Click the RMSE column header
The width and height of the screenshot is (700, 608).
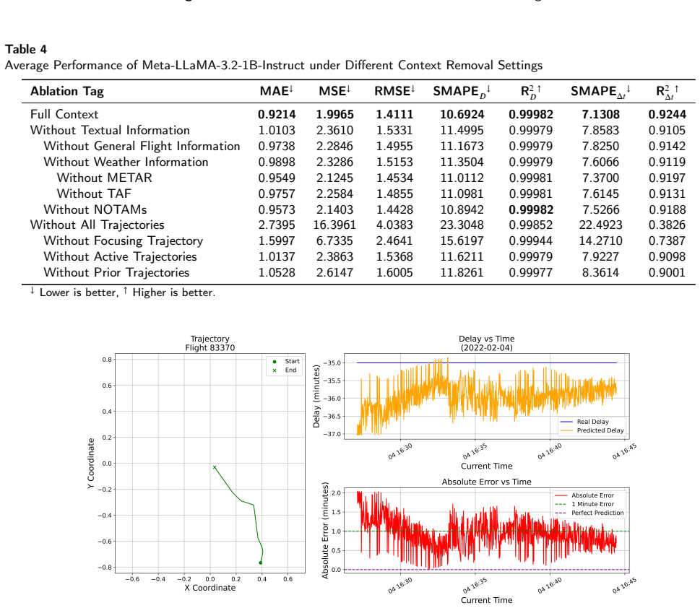pos(394,91)
